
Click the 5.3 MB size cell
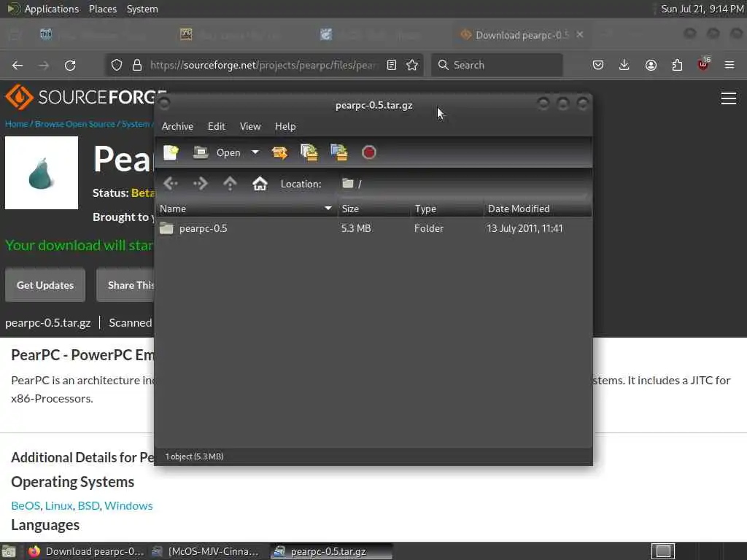click(356, 228)
